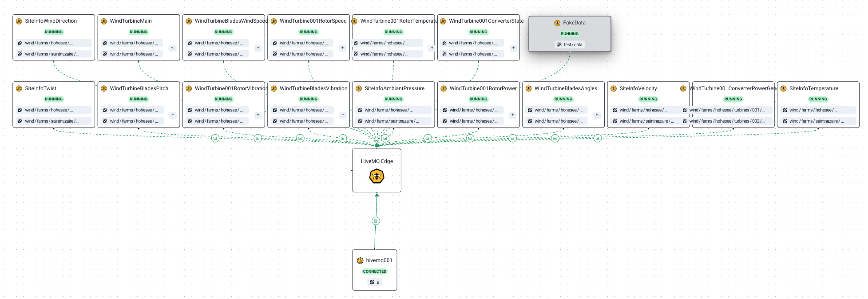Expand more topics on WindTurbineMain node
This screenshot has width=868, height=299.
172,48
